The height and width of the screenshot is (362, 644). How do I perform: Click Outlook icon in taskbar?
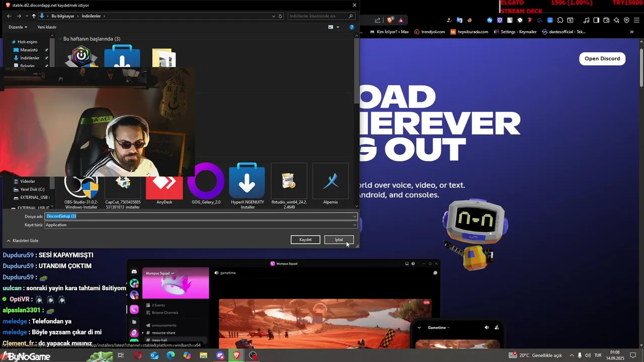click(x=154, y=355)
